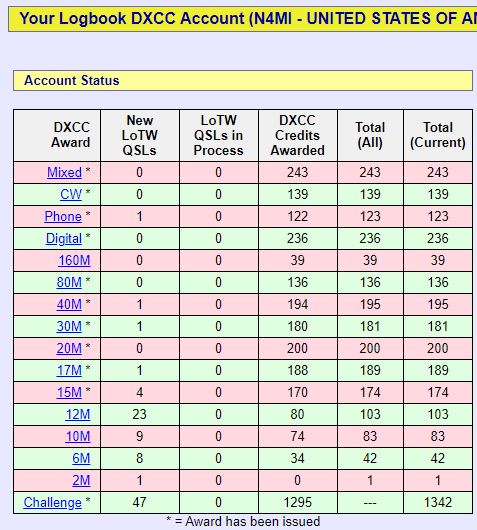Open the 80M band award link
Viewport: 477px width, 530px height.
click(69, 283)
